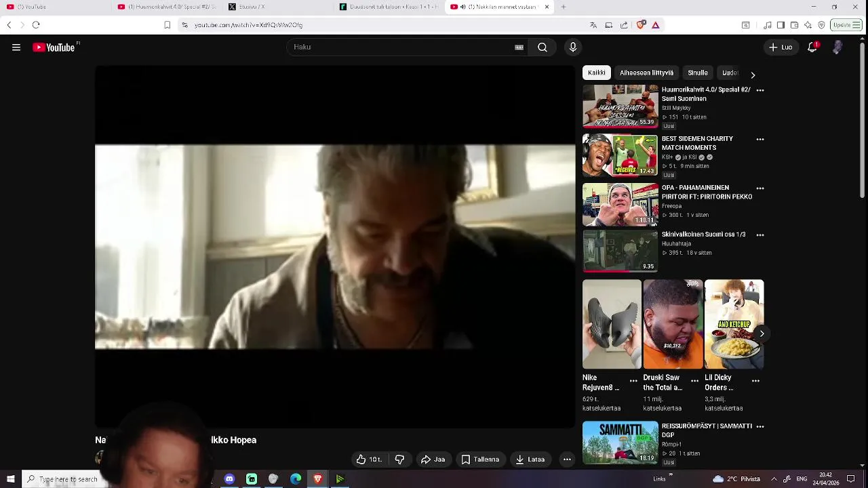868x488 pixels.
Task: Close the active Nakkilan miehet tab
Action: (547, 7)
